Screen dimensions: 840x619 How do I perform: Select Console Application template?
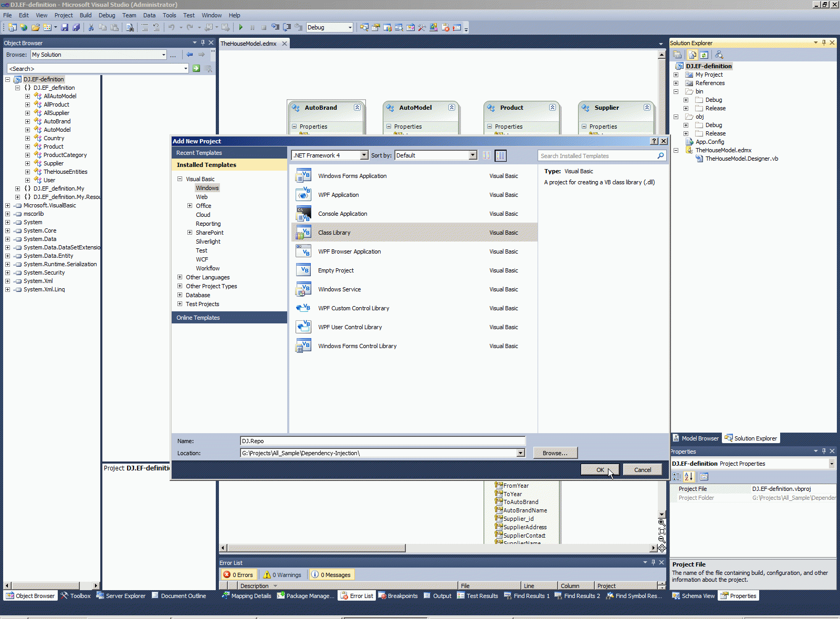pos(415,214)
